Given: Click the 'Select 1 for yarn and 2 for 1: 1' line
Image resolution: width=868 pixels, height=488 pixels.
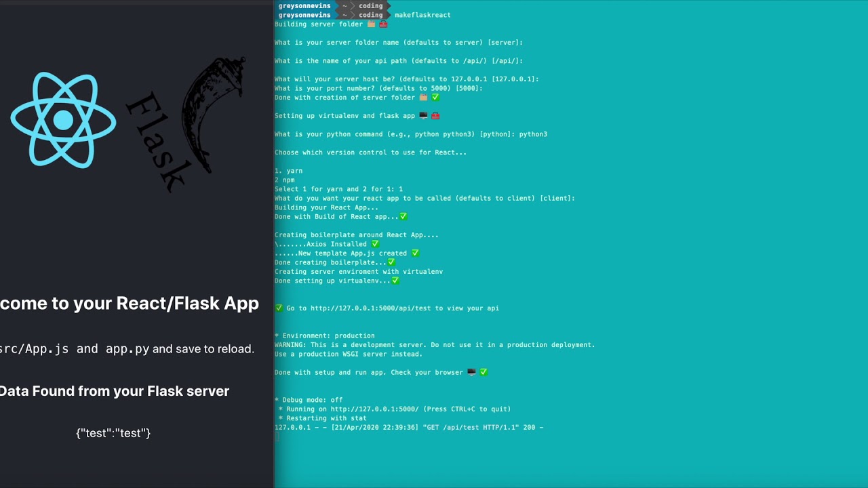Looking at the screenshot, I should [x=339, y=189].
